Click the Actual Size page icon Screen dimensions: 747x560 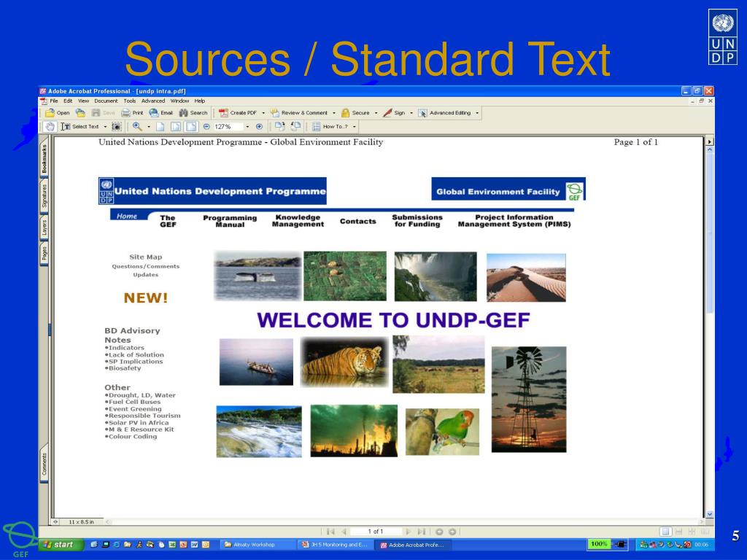tap(160, 127)
